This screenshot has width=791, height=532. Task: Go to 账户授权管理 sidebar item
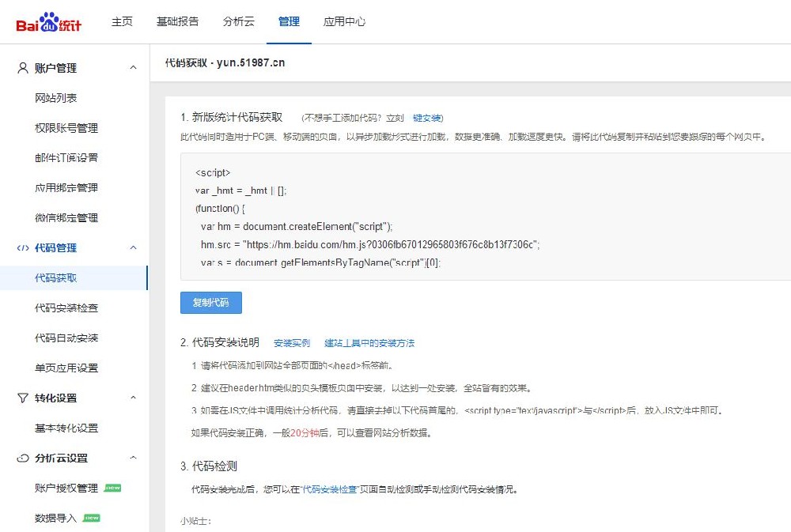66,489
